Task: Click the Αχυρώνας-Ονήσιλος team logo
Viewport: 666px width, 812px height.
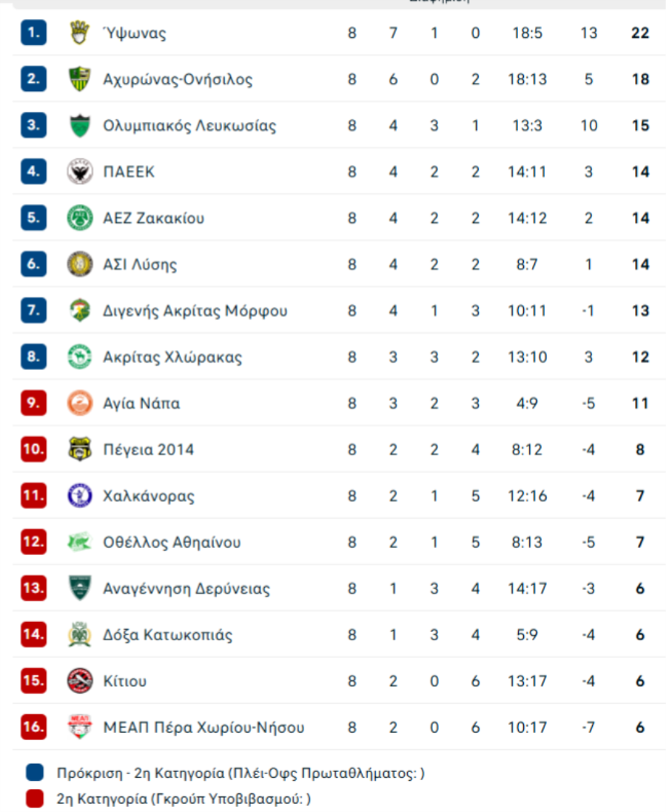Action: tap(79, 78)
